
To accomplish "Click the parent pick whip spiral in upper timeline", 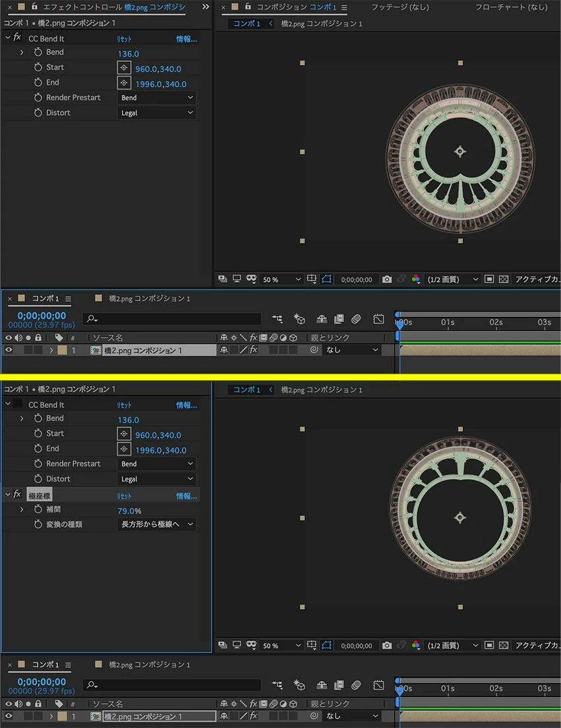I will click(x=314, y=350).
